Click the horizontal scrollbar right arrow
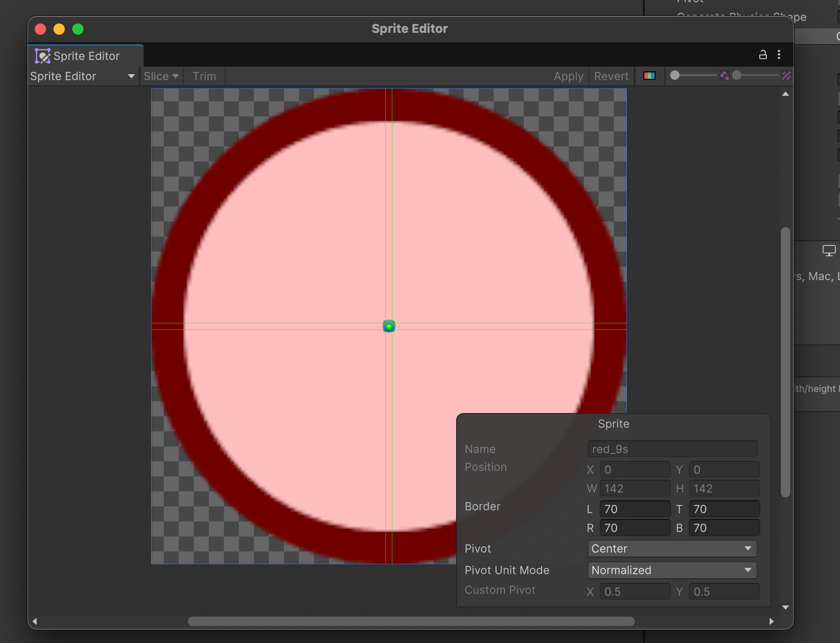Screen dimensions: 840x643 tap(771, 621)
